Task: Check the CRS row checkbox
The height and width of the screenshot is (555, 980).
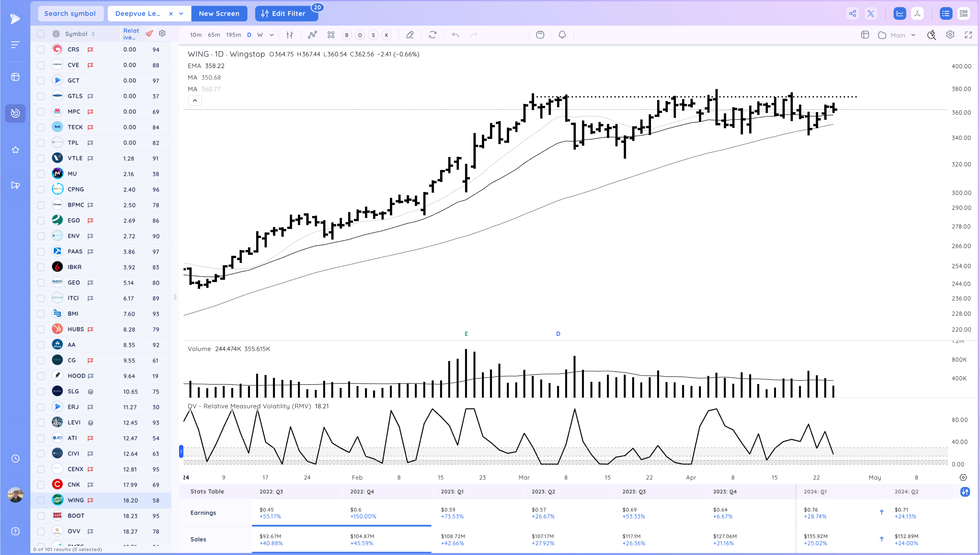Action: coord(41,49)
